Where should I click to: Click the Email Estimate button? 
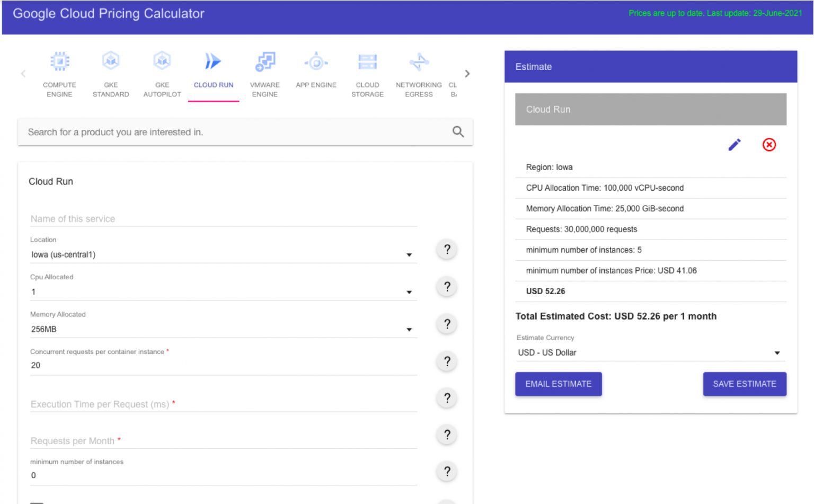[x=558, y=384]
